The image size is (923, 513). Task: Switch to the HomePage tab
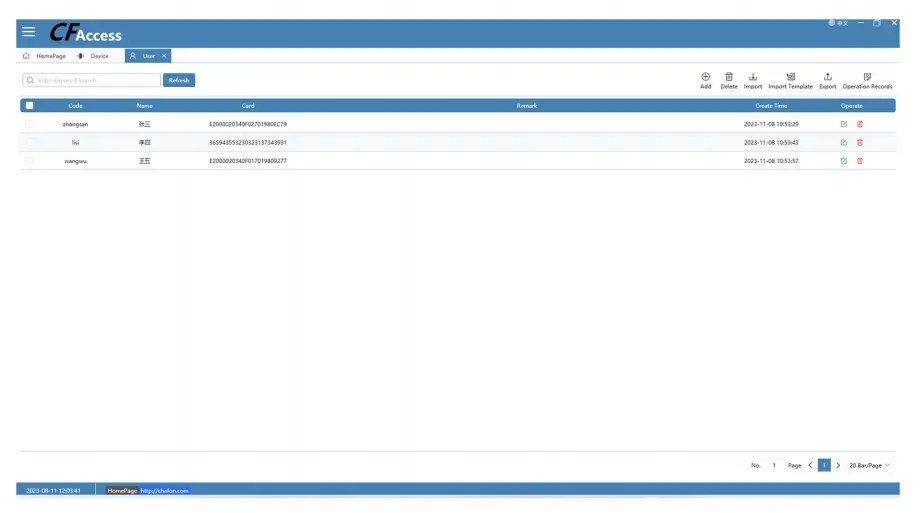click(x=45, y=56)
